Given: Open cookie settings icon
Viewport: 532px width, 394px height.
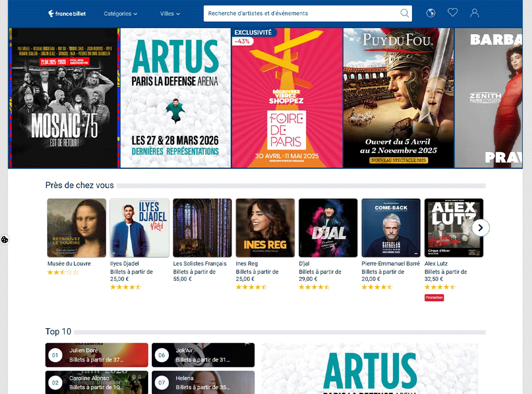Looking at the screenshot, I should click(x=5, y=240).
